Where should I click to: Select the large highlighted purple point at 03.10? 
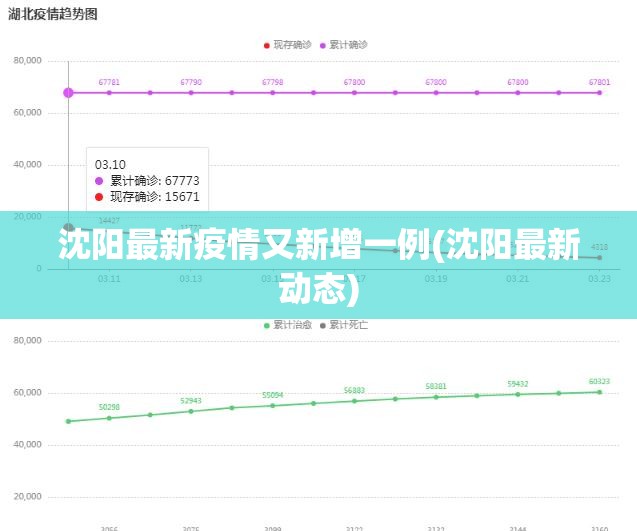point(68,93)
